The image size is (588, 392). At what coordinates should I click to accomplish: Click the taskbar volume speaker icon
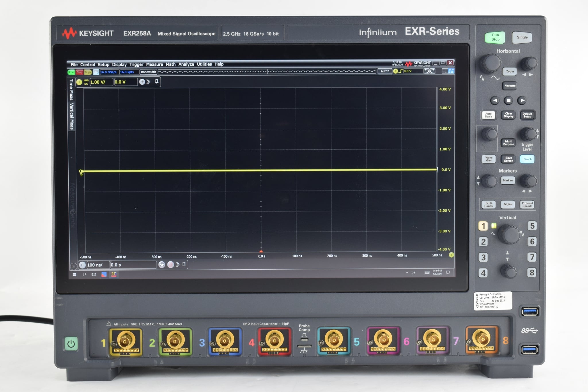[x=413, y=273]
